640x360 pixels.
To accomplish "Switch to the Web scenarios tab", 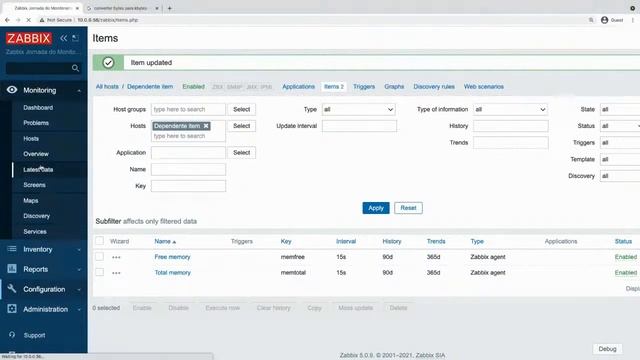I will click(484, 87).
